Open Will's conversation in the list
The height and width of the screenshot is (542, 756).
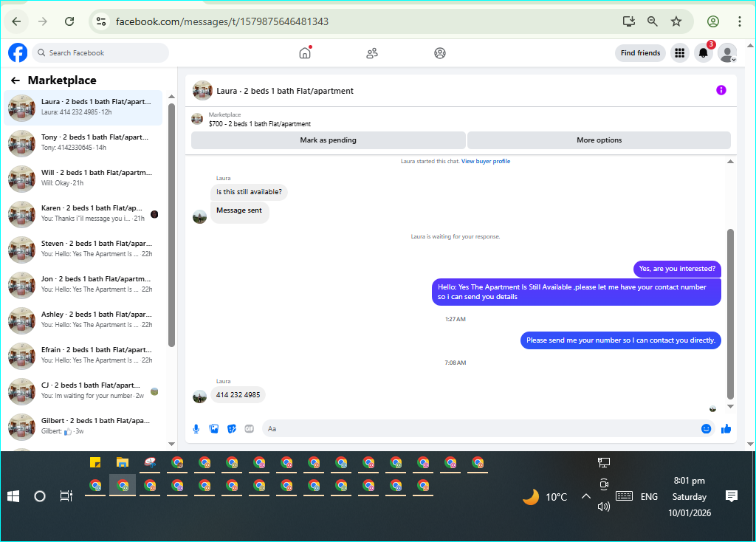point(83,179)
